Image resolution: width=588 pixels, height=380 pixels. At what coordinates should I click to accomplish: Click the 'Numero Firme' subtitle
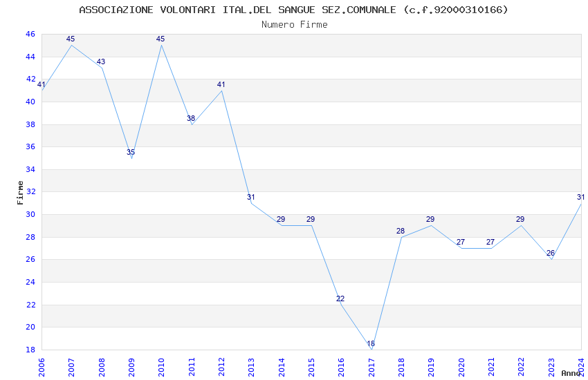pyautogui.click(x=295, y=25)
